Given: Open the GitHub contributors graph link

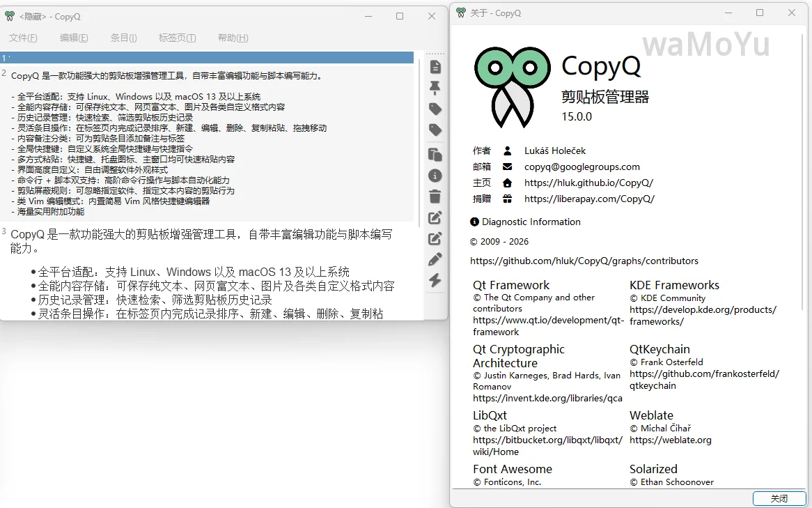Looking at the screenshot, I should click(x=584, y=261).
